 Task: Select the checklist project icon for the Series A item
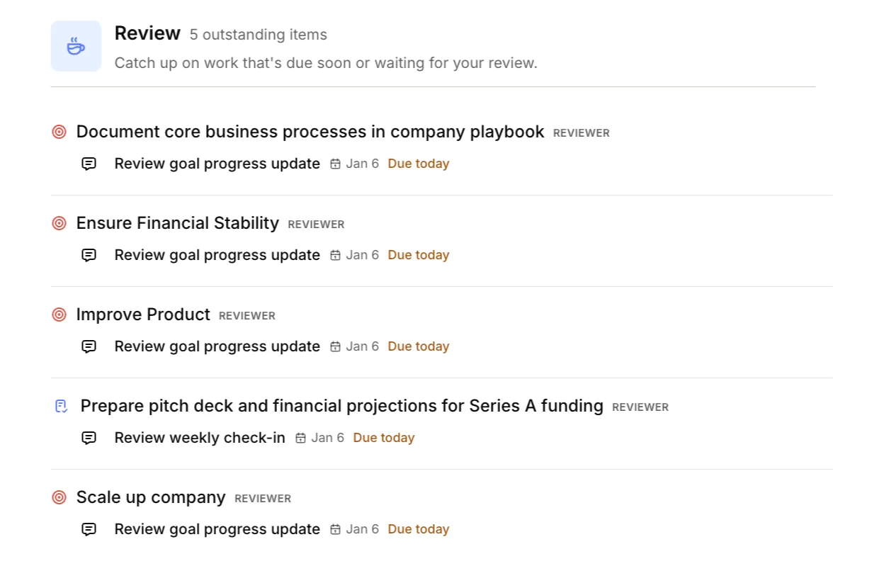[x=61, y=406]
